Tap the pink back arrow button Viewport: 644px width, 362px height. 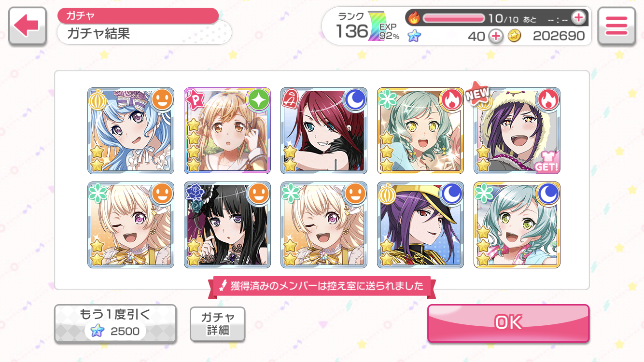click(28, 26)
